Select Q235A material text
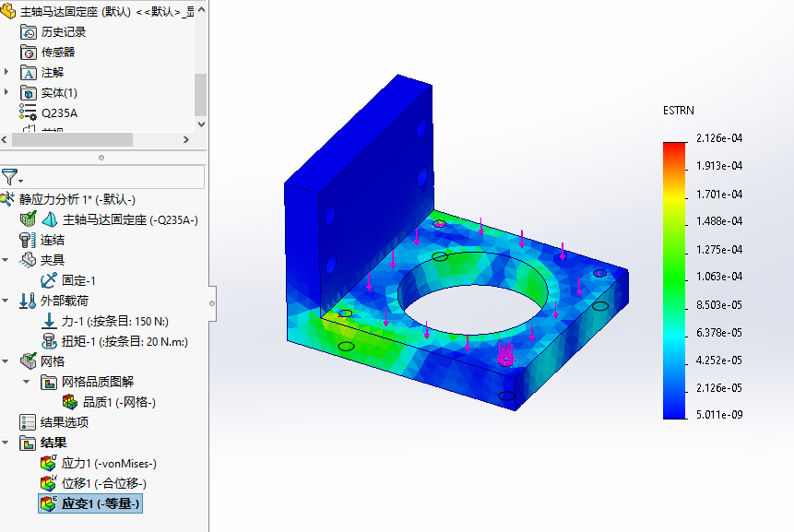The width and height of the screenshot is (794, 532). tap(59, 112)
